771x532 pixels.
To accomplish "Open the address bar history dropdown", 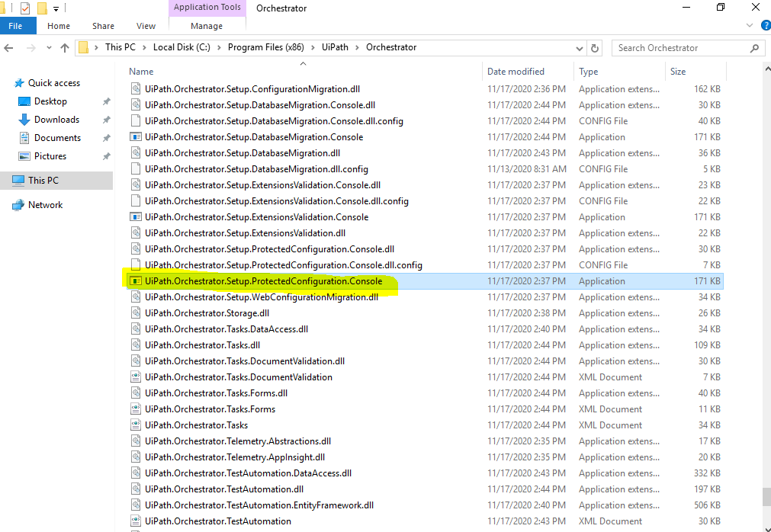I will tap(580, 48).
